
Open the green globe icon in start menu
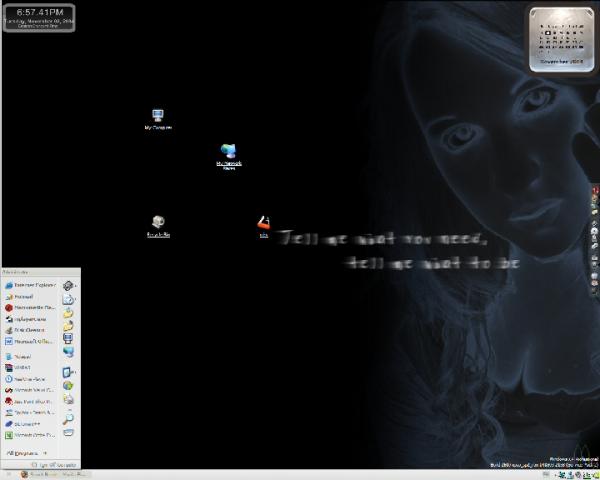(x=68, y=385)
